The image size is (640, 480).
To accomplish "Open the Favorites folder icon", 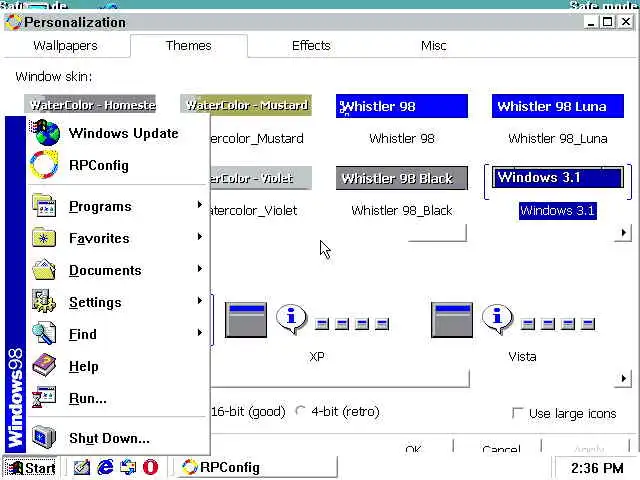I will (44, 237).
